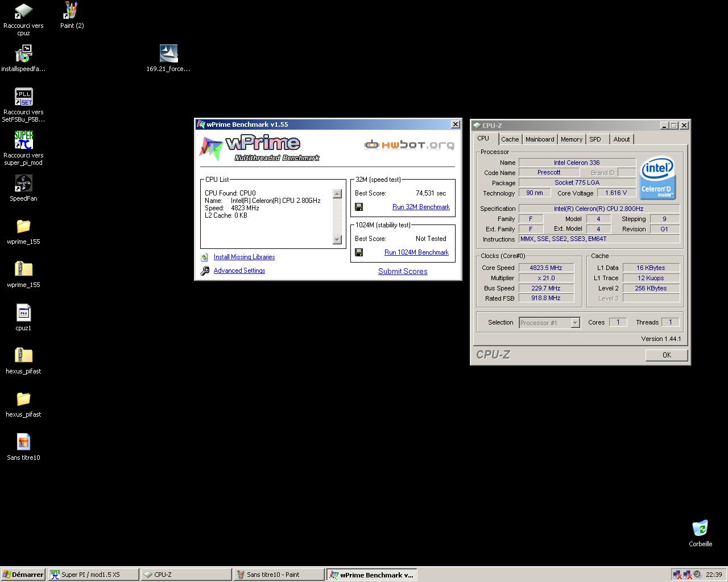Click the Intel Celeron D logo in CPU-Z
The height and width of the screenshot is (582, 728).
(657, 178)
